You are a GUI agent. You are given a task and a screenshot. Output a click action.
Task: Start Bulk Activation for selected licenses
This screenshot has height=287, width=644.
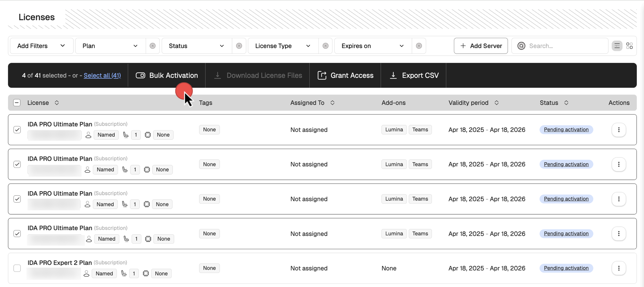(167, 76)
